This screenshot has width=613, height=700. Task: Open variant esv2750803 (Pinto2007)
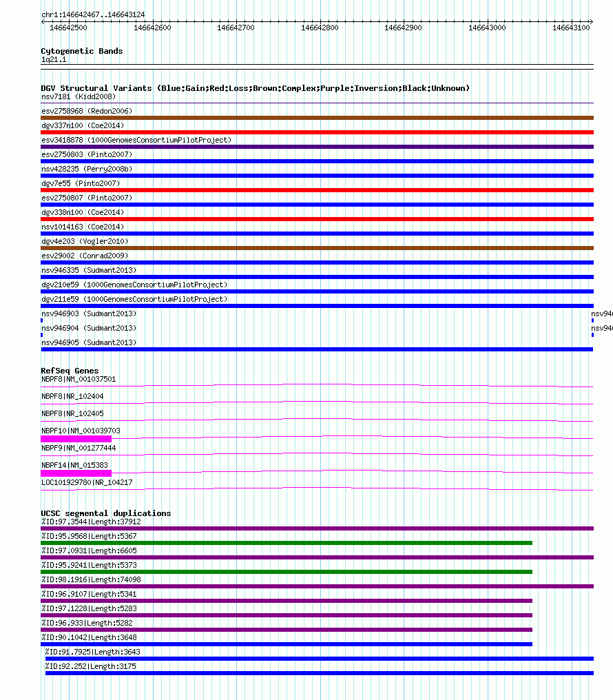coord(87,154)
